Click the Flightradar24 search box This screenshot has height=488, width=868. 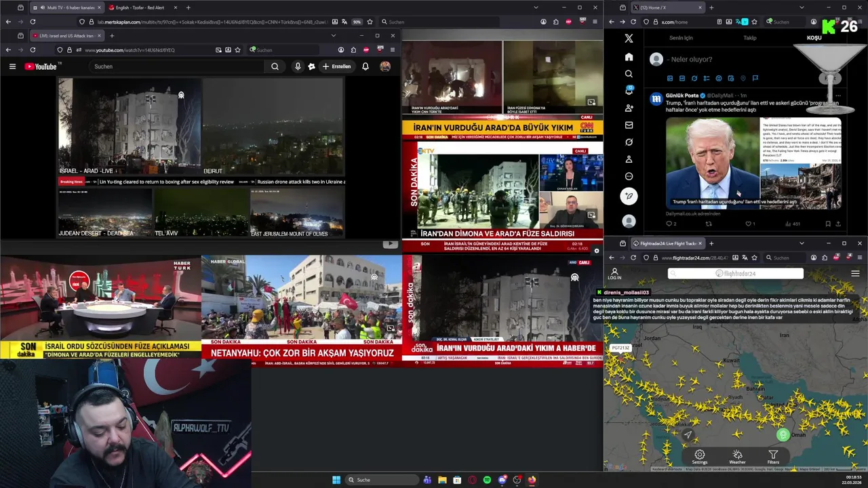(736, 274)
